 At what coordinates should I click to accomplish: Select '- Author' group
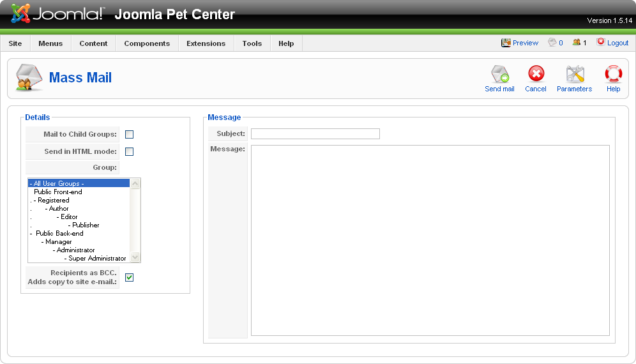pyautogui.click(x=79, y=208)
